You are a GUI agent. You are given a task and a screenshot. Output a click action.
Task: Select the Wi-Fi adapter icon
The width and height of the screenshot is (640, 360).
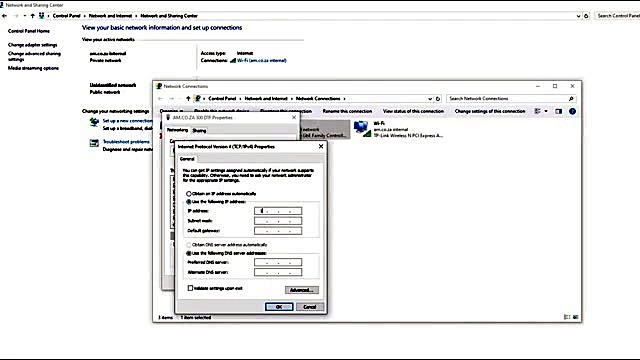pyautogui.click(x=362, y=129)
